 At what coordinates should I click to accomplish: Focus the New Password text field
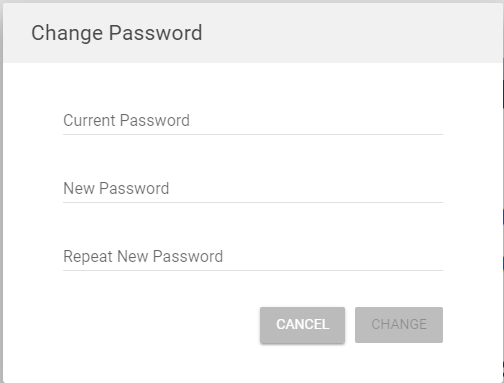click(x=253, y=189)
